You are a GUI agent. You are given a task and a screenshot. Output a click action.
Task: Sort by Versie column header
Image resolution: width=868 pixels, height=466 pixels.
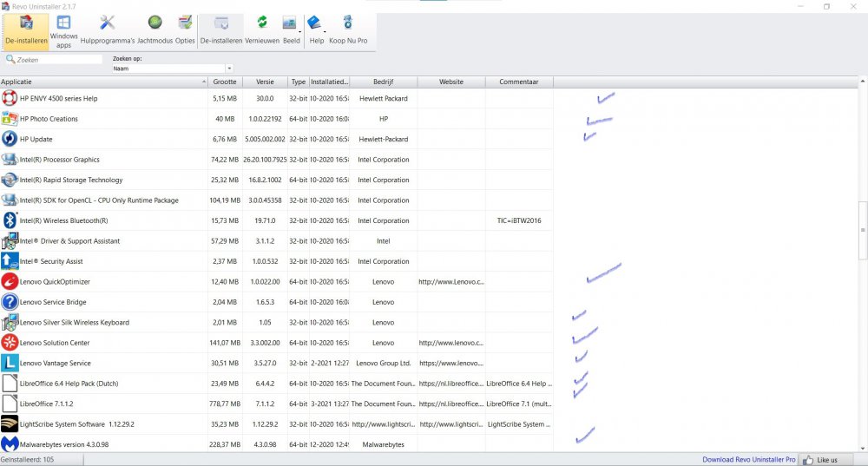pos(265,82)
